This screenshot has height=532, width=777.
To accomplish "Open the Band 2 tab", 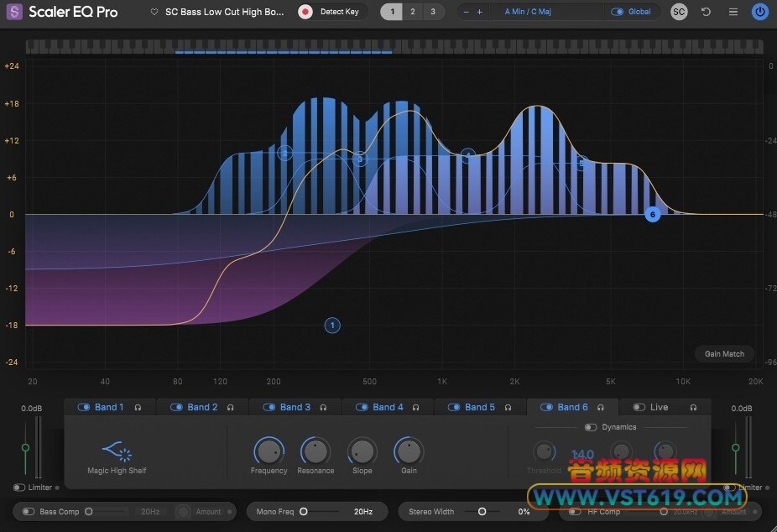I will [202, 407].
